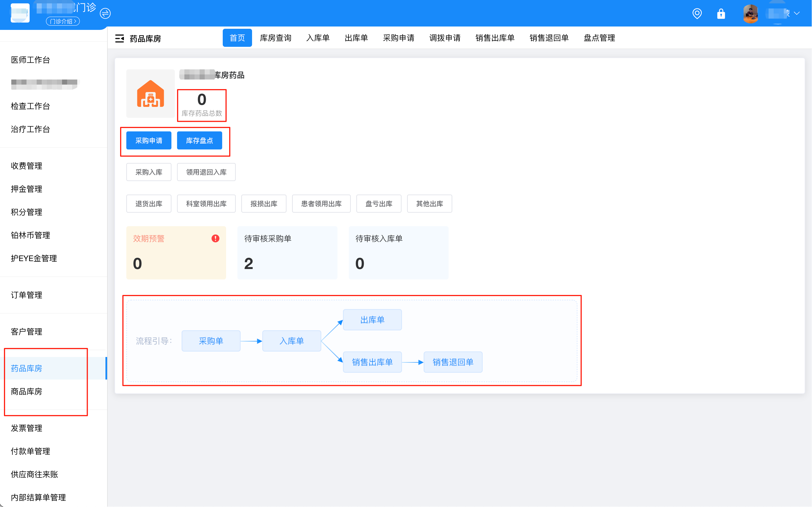Click the clinic logo at top left
Viewport: 812px width, 507px height.
click(x=20, y=13)
